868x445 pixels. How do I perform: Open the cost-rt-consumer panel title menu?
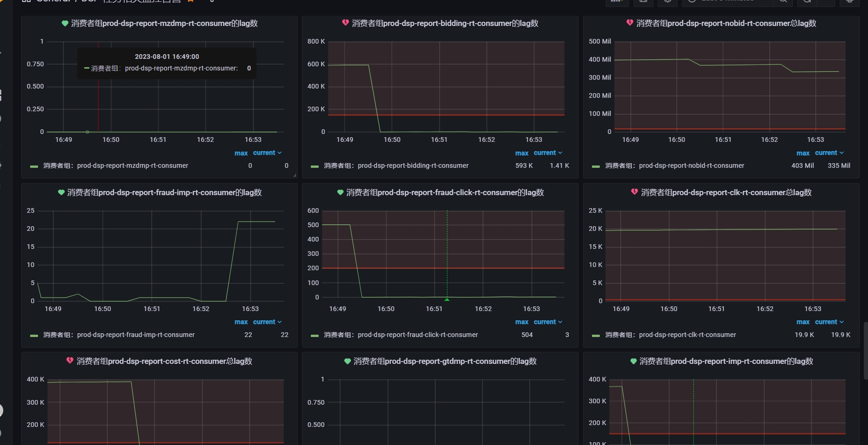(164, 361)
